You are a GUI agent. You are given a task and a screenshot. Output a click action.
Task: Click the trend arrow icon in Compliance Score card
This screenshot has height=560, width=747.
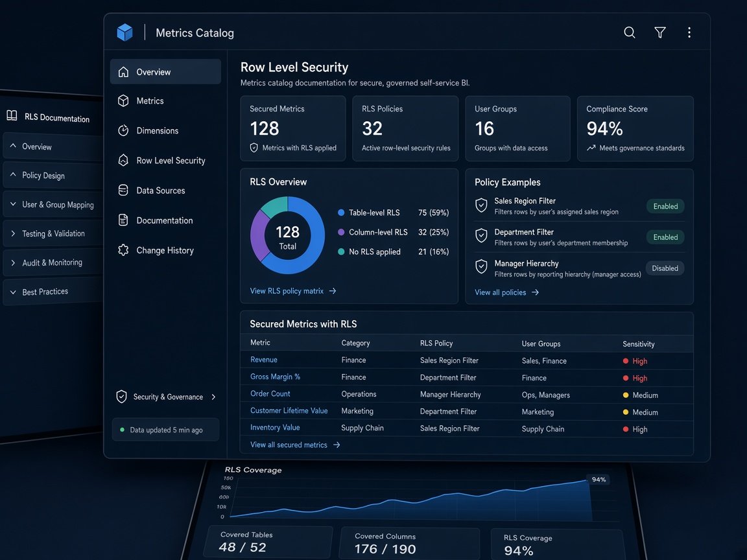591,148
